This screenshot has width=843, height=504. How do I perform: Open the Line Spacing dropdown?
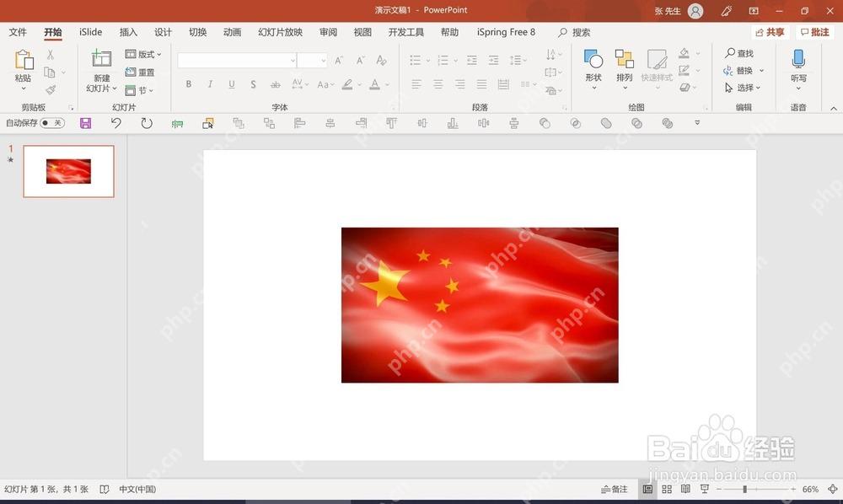click(x=518, y=60)
